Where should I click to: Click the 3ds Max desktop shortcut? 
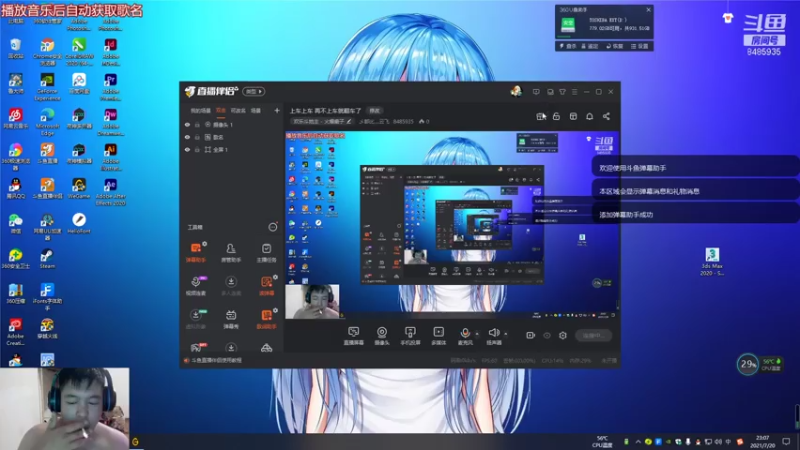pos(712,262)
